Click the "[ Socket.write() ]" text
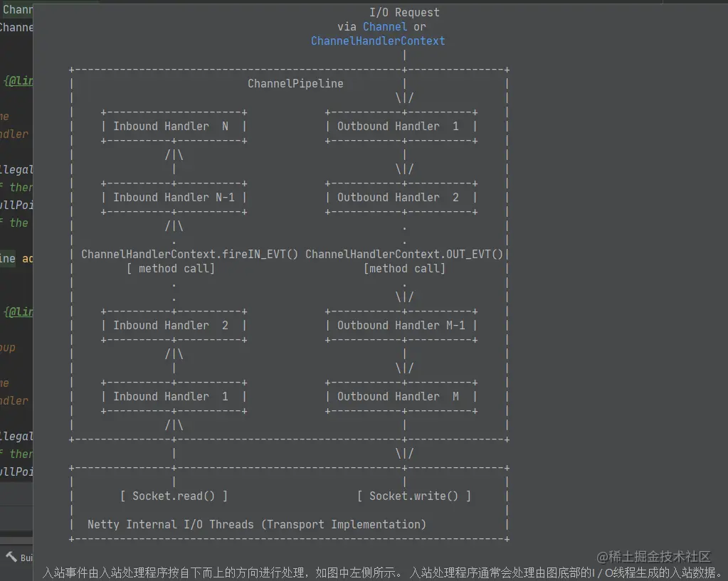The image size is (728, 581). (x=414, y=496)
